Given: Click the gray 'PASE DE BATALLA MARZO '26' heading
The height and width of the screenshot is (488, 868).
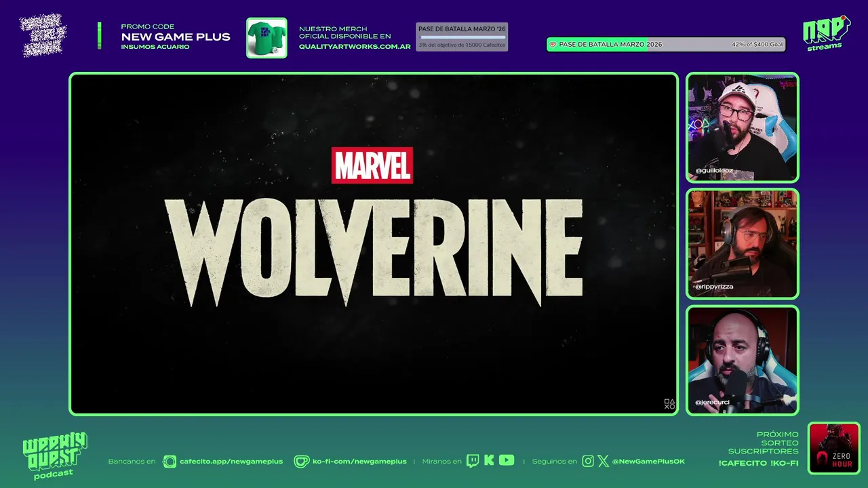Looking at the screenshot, I should click(x=462, y=29).
